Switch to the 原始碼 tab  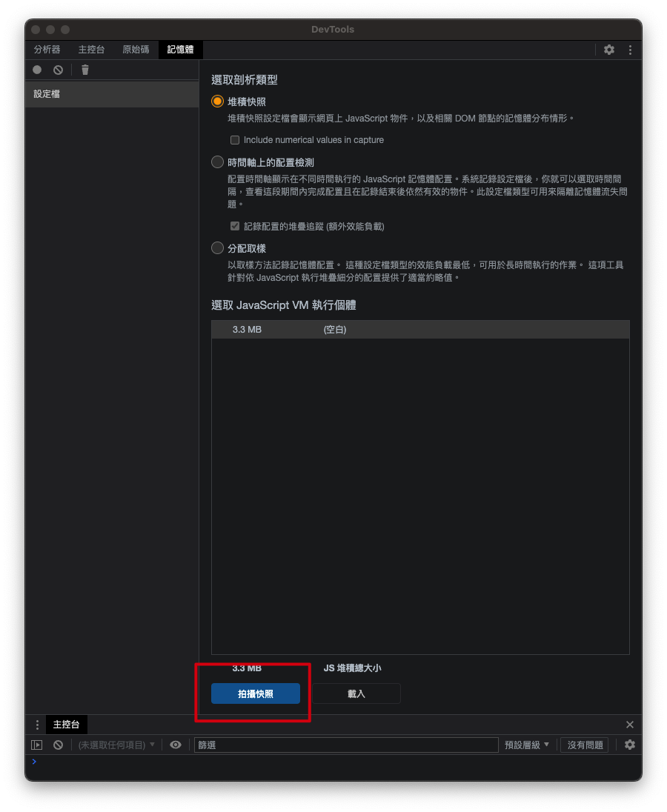(x=136, y=50)
